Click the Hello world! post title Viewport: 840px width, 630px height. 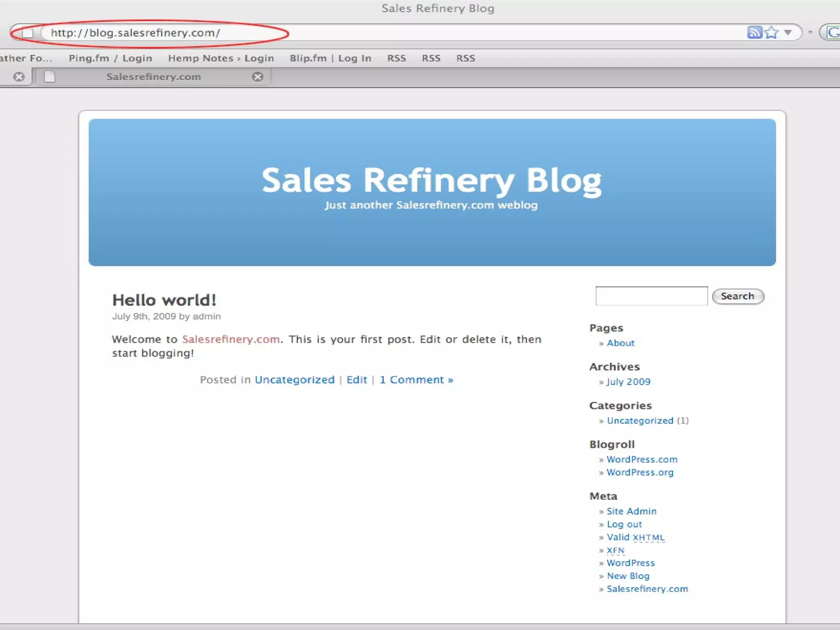(x=164, y=300)
